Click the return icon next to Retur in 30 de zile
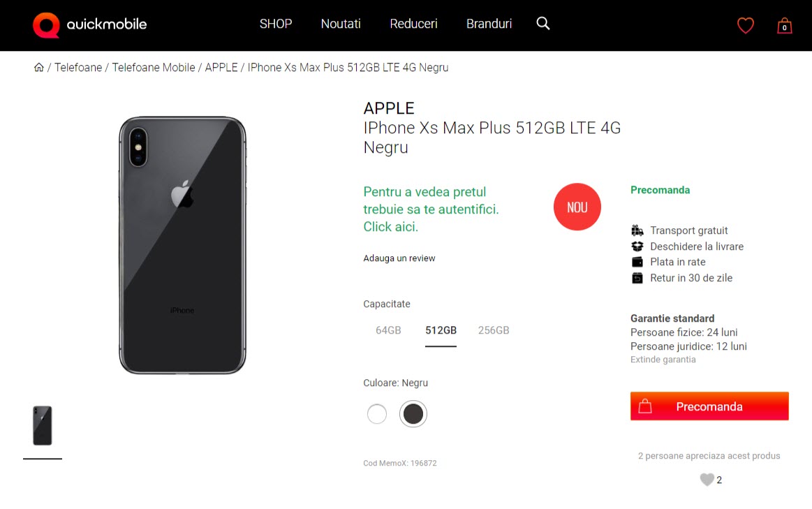This screenshot has height=509, width=812. 637,277
